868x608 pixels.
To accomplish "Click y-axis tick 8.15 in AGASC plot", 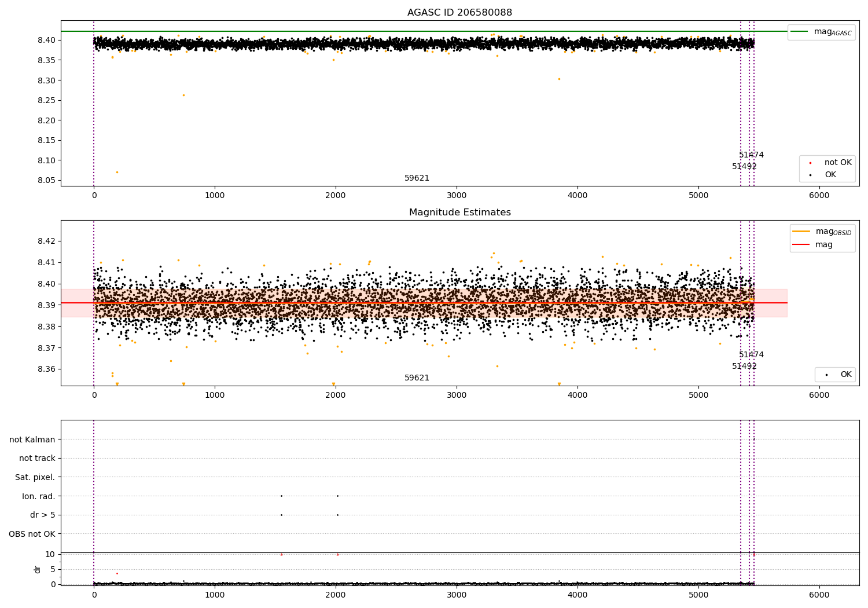I will [x=47, y=140].
